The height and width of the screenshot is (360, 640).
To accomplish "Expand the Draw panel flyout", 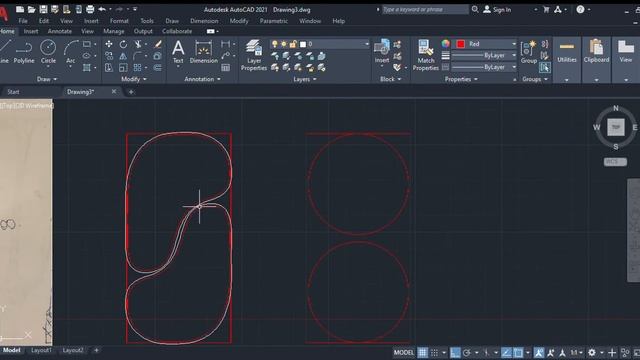I will 47,79.
